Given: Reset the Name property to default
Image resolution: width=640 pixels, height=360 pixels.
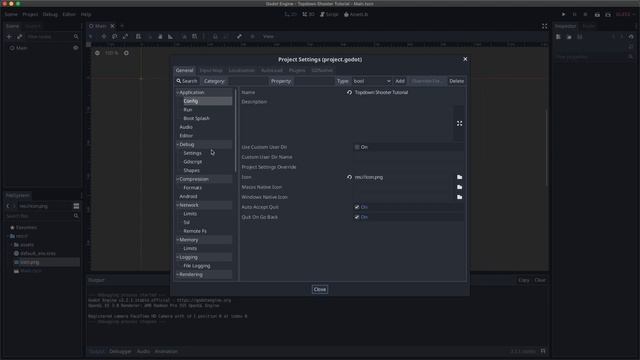Looking at the screenshot, I should click(x=349, y=93).
